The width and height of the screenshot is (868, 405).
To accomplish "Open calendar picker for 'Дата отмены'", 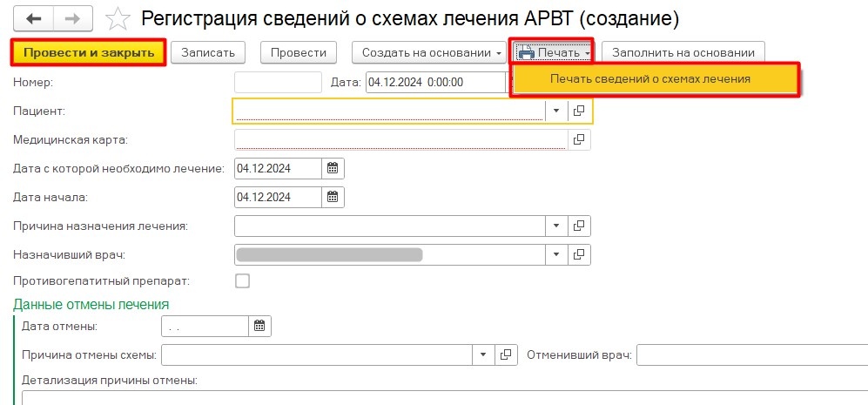I will coord(259,326).
